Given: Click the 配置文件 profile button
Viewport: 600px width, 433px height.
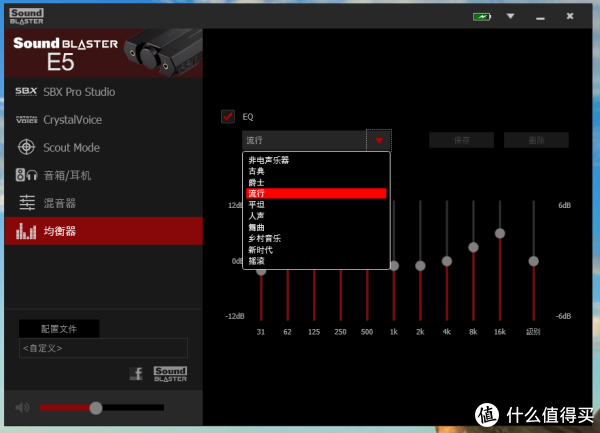Looking at the screenshot, I should (x=59, y=329).
